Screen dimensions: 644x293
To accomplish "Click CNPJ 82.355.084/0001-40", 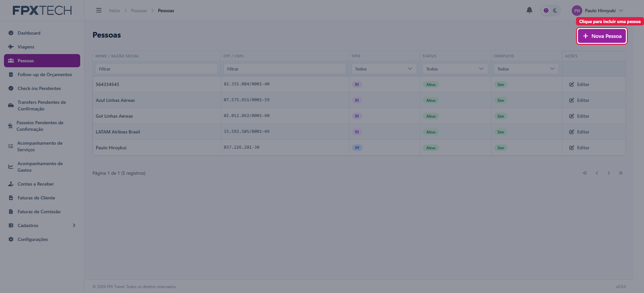I will (x=247, y=84).
